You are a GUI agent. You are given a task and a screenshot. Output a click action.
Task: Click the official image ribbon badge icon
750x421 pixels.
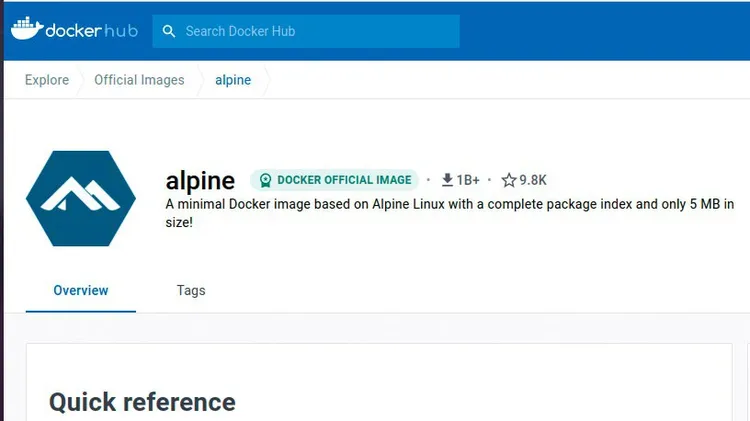[265, 180]
